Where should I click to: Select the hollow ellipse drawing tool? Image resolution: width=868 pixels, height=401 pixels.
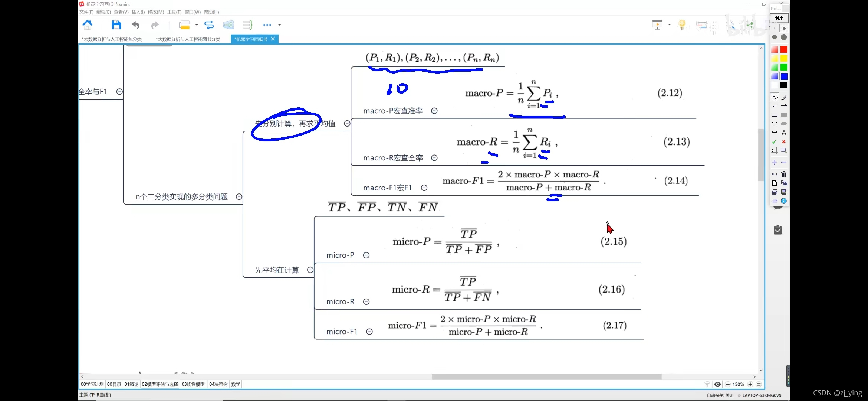click(x=775, y=124)
